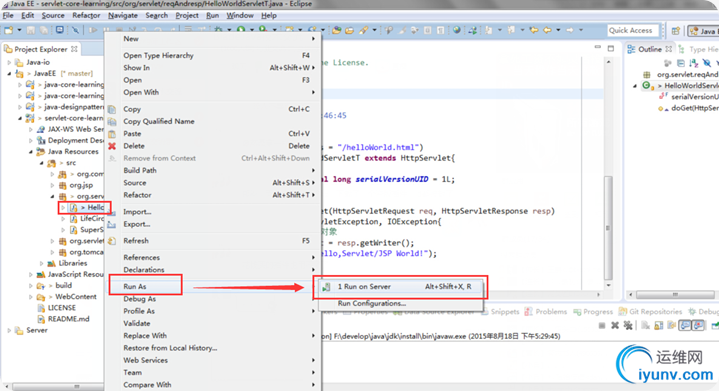
Task: Collapse the servlet-core-learn project node
Action: 20,118
